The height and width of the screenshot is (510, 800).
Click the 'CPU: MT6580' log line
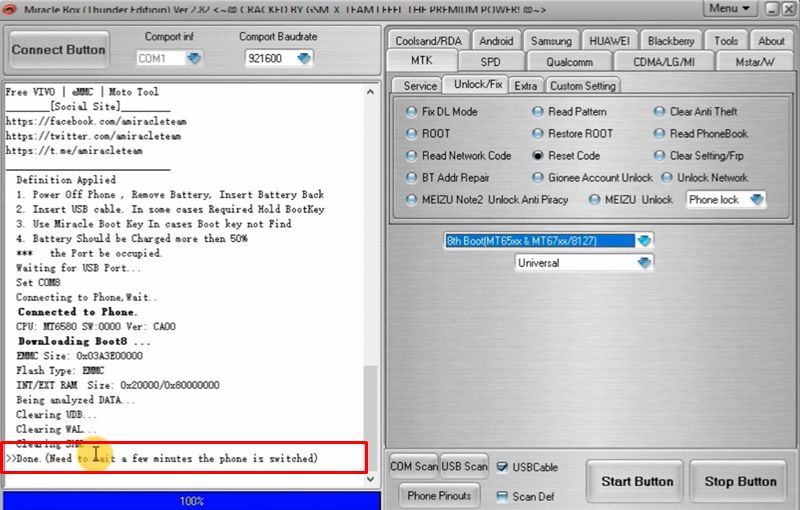click(96, 326)
